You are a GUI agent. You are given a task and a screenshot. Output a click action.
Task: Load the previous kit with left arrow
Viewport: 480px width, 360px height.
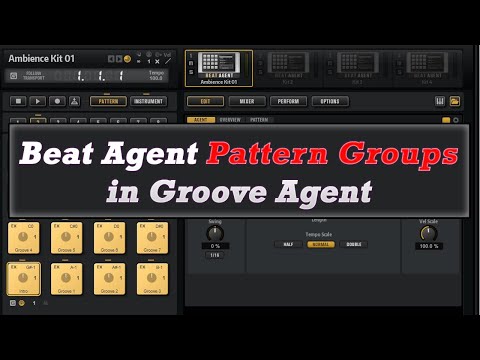coord(111,59)
